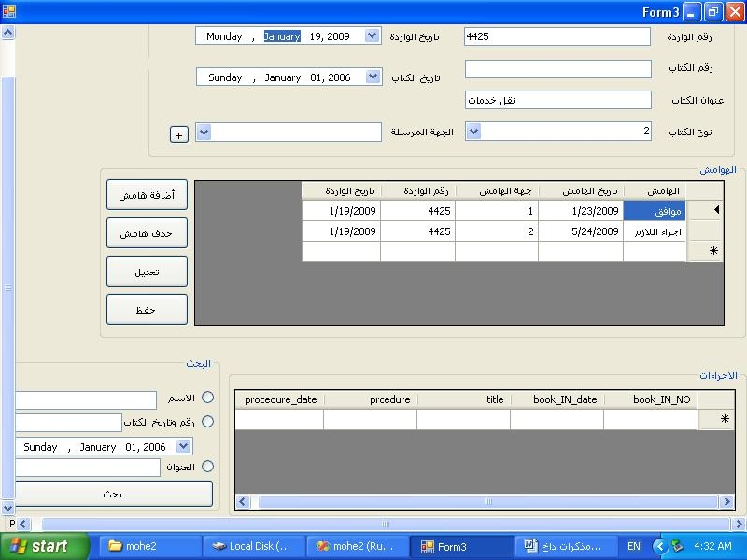Click the Windows start button
The height and width of the screenshot is (560, 747).
point(44,546)
